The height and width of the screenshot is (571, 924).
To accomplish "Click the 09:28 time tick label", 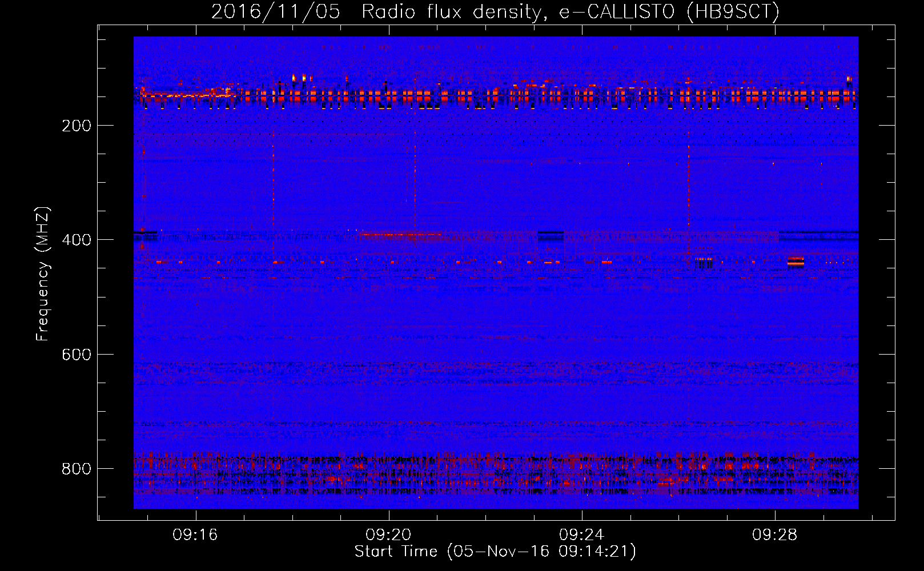I will [x=774, y=535].
